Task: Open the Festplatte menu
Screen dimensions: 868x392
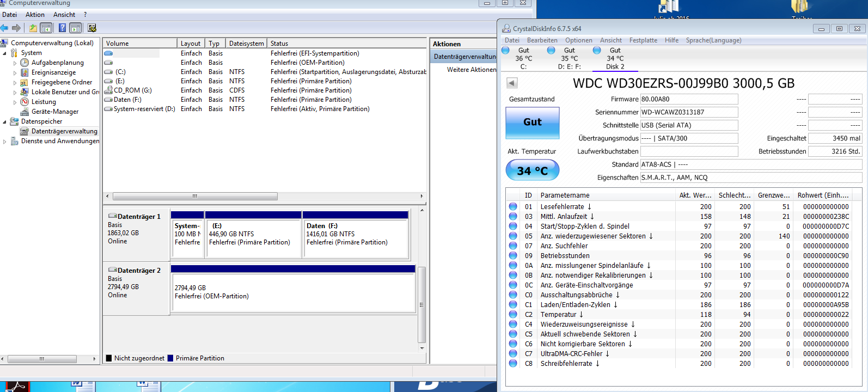Action: pos(643,40)
